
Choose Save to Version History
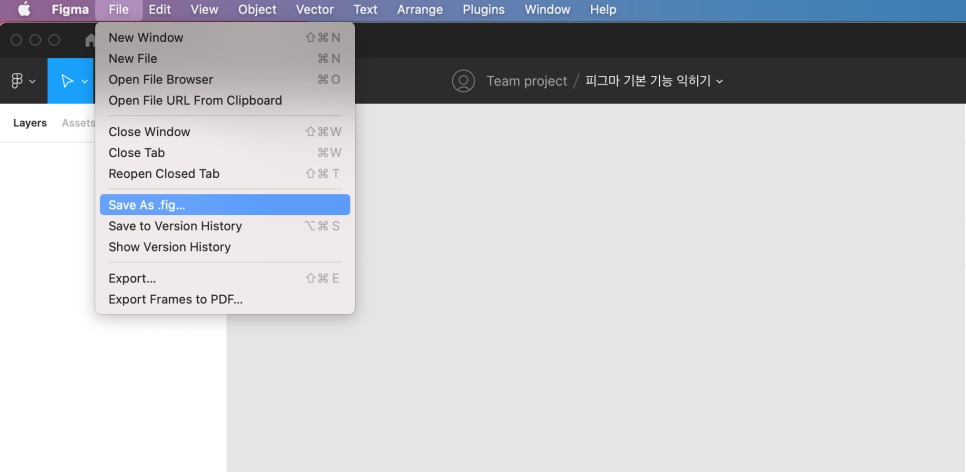pos(225,226)
